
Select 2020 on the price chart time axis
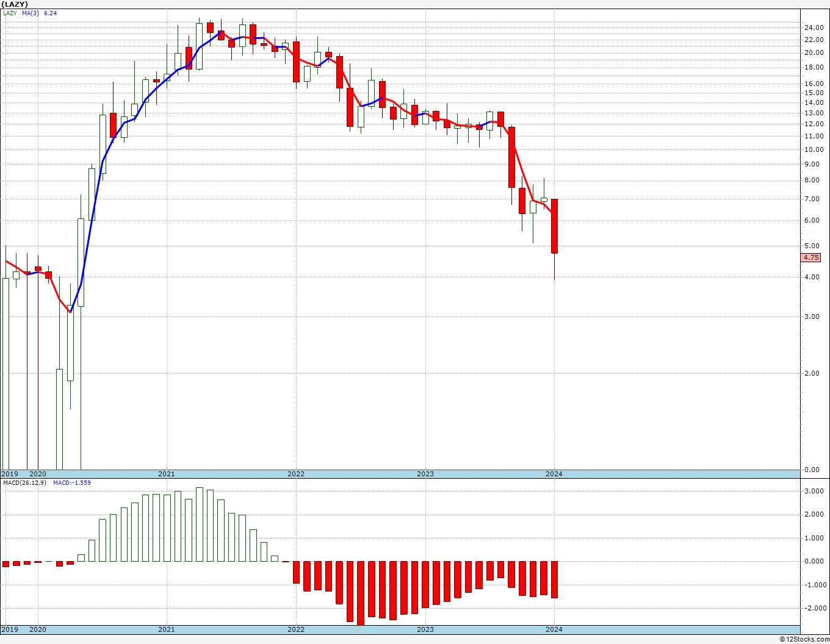[38, 474]
